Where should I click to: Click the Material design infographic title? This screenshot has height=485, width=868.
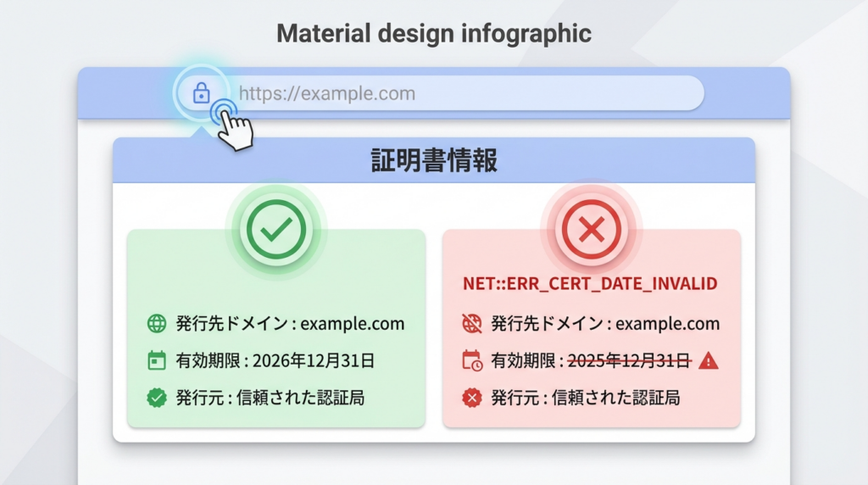[434, 34]
